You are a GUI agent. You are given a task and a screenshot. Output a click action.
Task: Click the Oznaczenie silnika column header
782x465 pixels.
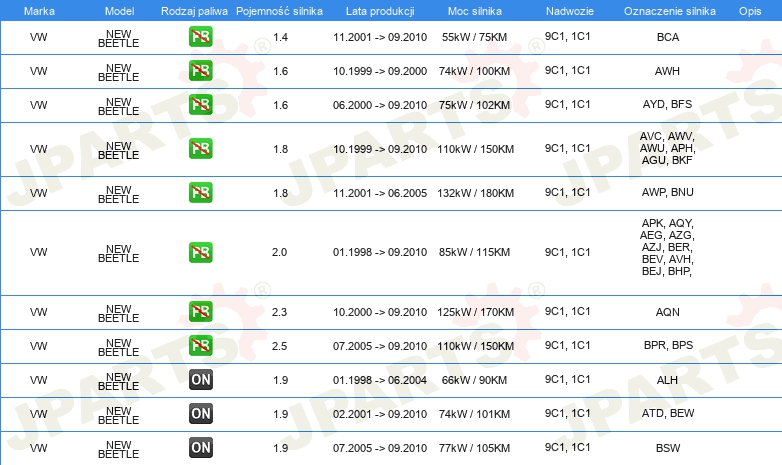click(670, 11)
